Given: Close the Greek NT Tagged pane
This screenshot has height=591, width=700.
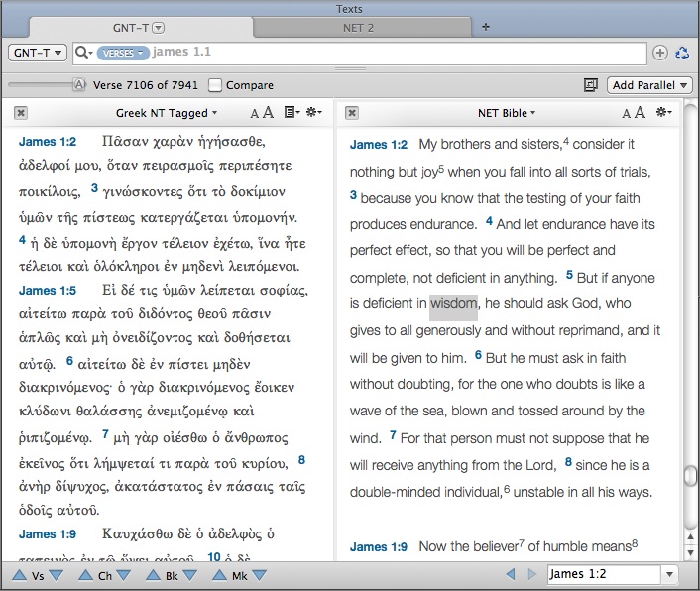Looking at the screenshot, I should coord(21,113).
